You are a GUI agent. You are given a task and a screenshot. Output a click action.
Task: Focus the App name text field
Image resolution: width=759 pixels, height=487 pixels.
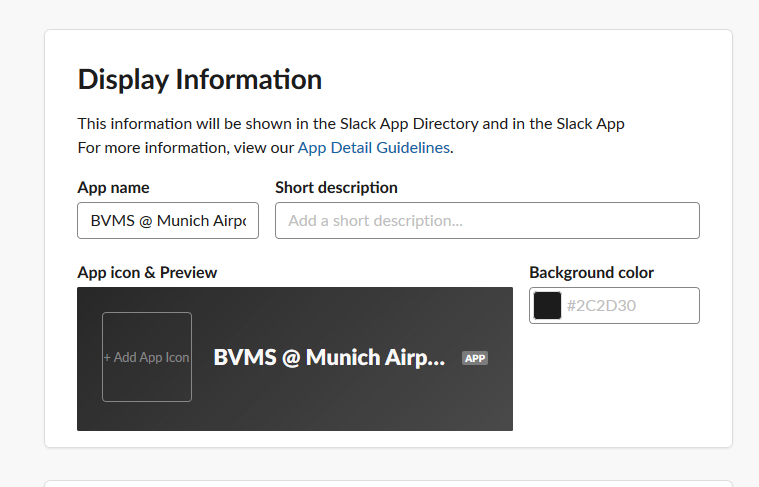coord(168,220)
